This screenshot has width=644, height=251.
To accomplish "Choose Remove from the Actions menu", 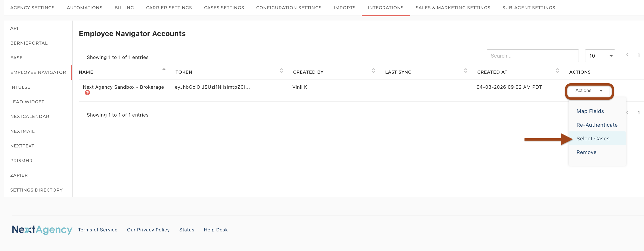I will (x=586, y=152).
